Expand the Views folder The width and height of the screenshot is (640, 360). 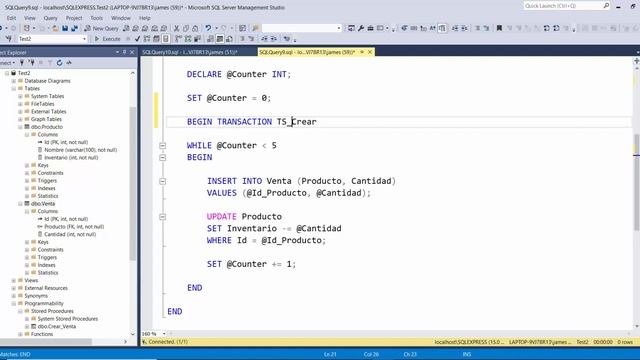click(x=13, y=280)
